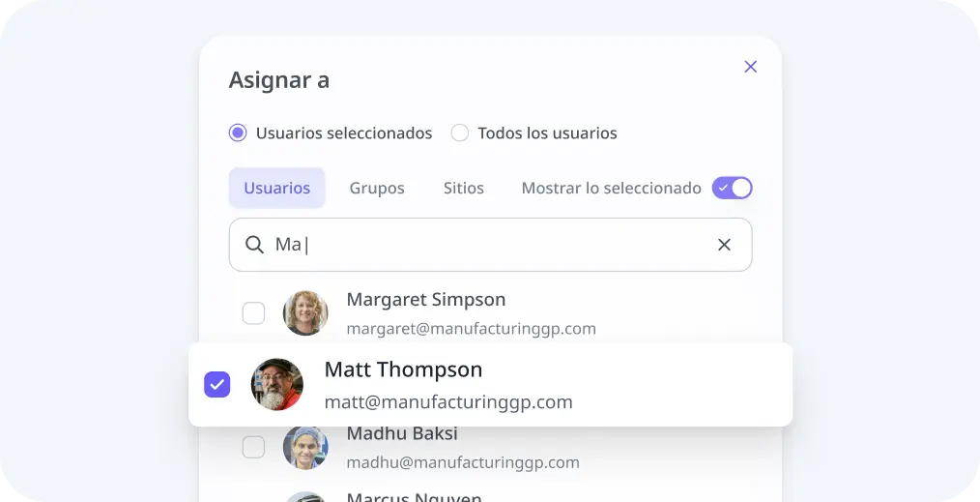Clear the search field with X icon

[x=724, y=245]
